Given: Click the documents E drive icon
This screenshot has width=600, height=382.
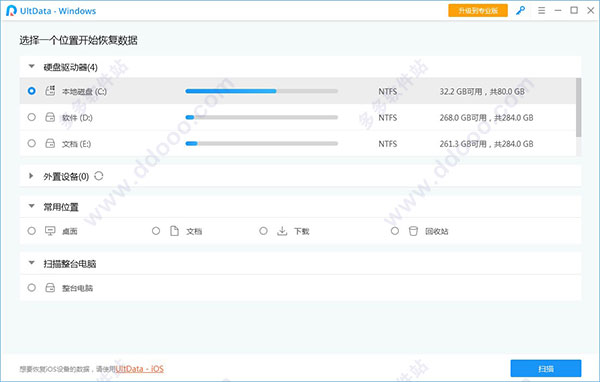Looking at the screenshot, I should pyautogui.click(x=50, y=144).
